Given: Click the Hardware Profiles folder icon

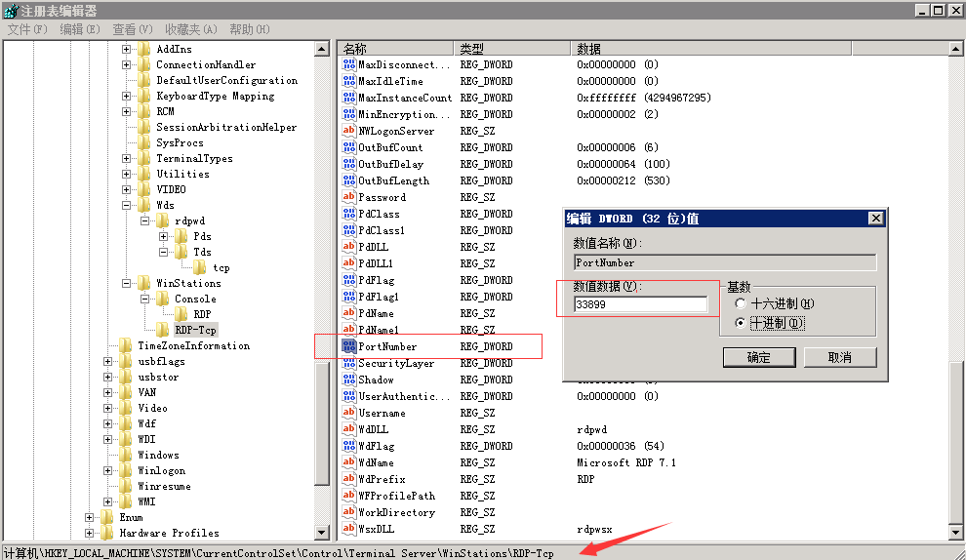Looking at the screenshot, I should [x=107, y=533].
